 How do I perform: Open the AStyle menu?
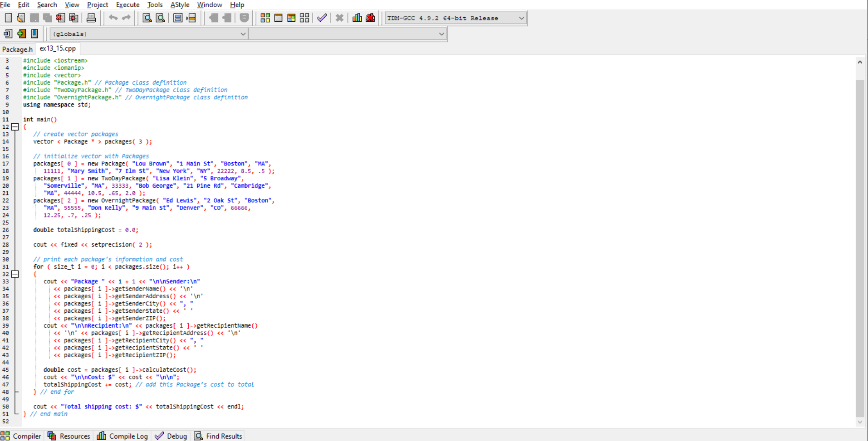point(180,5)
